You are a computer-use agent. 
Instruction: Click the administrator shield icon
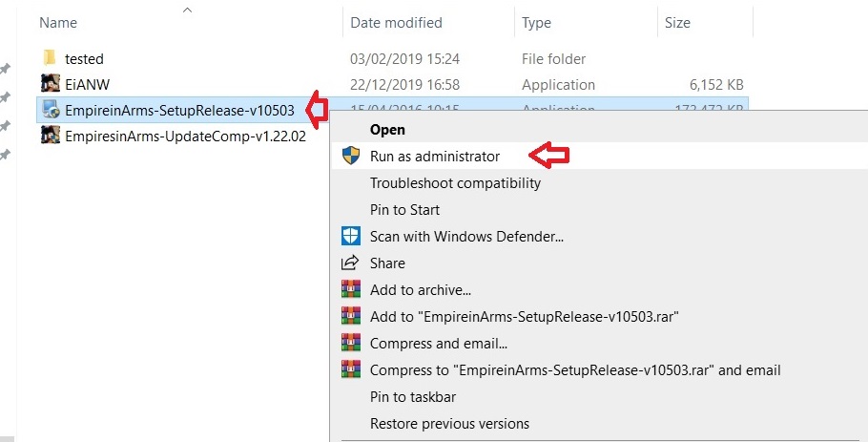[x=351, y=157]
